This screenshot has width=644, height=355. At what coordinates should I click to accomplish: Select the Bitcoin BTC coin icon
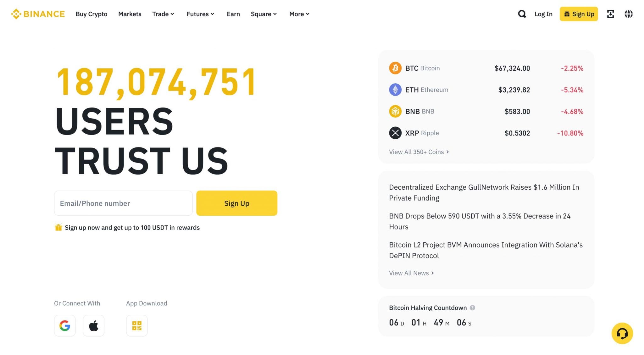[x=396, y=68]
